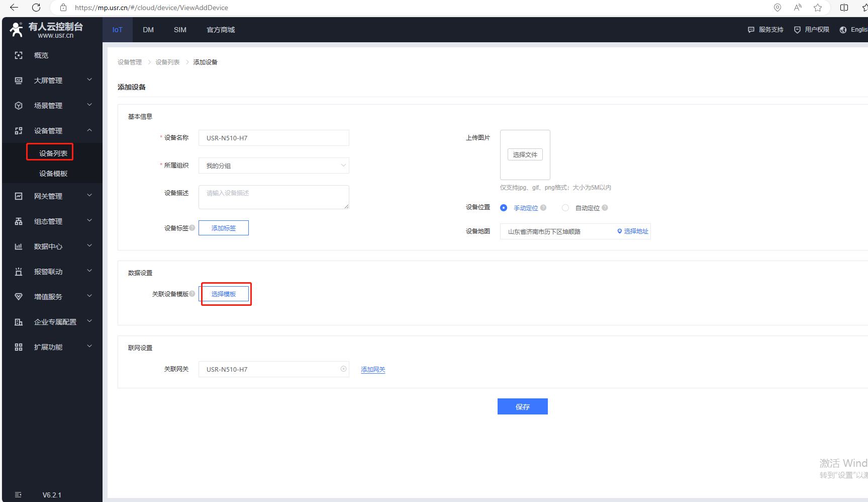Open 设备模板 in sidebar submenu
The height and width of the screenshot is (502, 868).
tap(53, 174)
